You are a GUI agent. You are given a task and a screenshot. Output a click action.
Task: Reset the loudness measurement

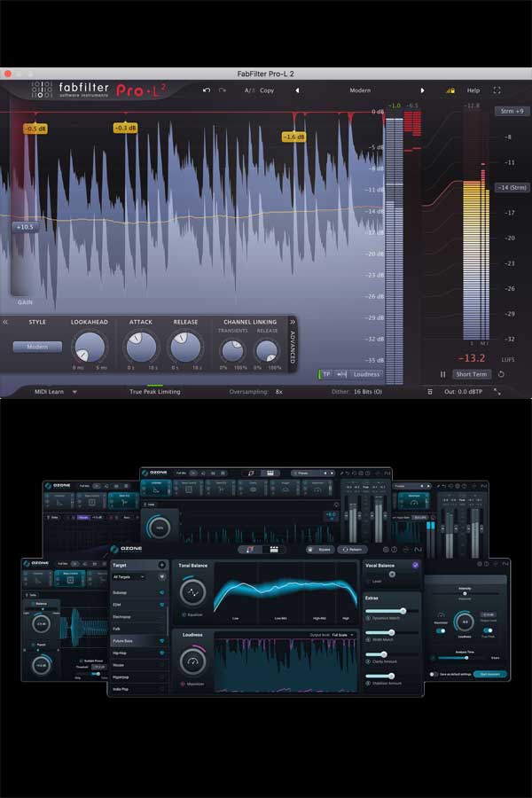pos(501,374)
